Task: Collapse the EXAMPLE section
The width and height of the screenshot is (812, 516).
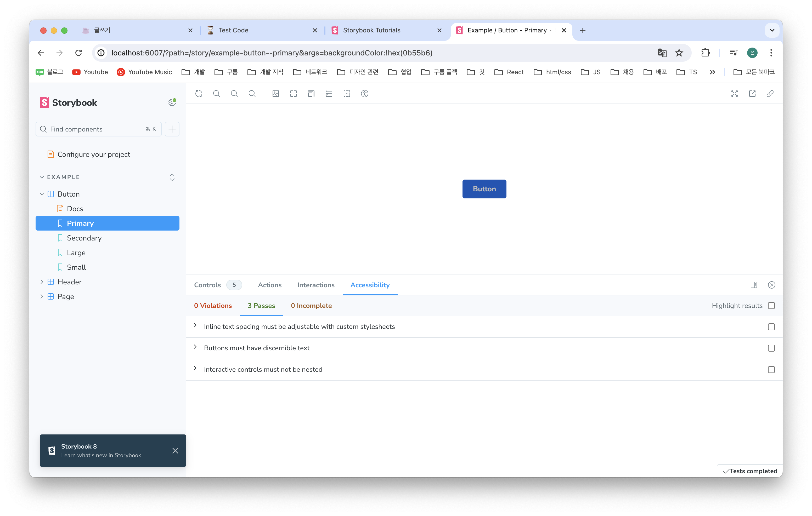Action: tap(60, 177)
